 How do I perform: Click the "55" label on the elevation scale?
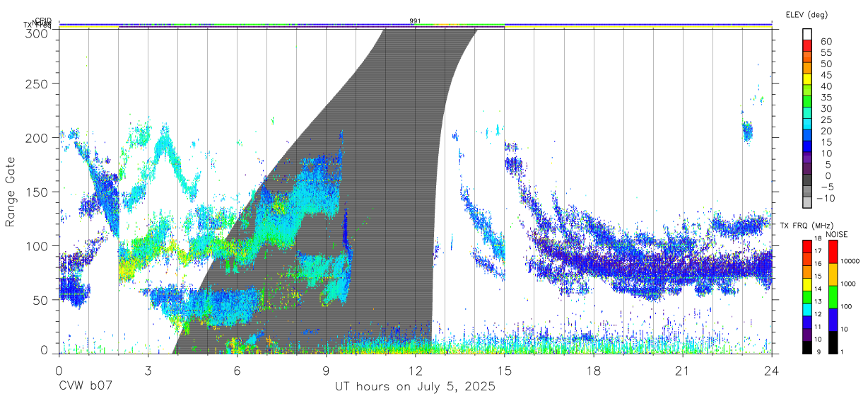826,52
